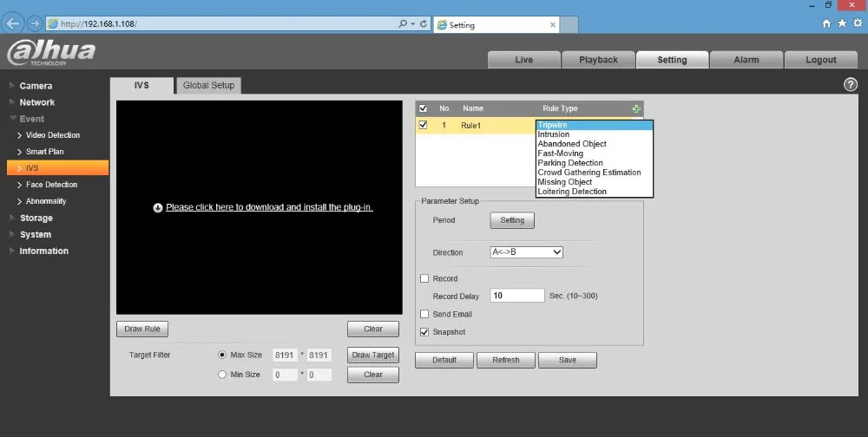The width and height of the screenshot is (868, 437).
Task: Choose Crowd Gathering Estimation rule type
Action: [595, 173]
